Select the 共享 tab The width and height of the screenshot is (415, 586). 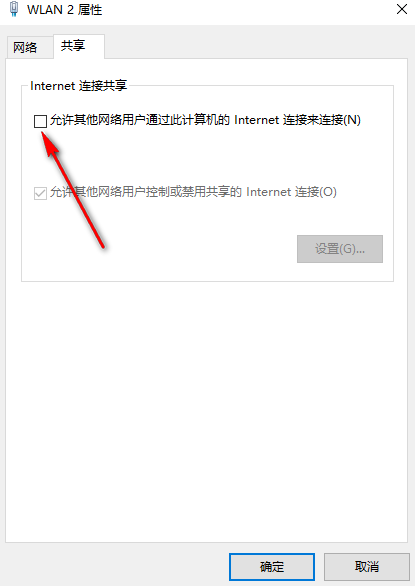click(73, 46)
